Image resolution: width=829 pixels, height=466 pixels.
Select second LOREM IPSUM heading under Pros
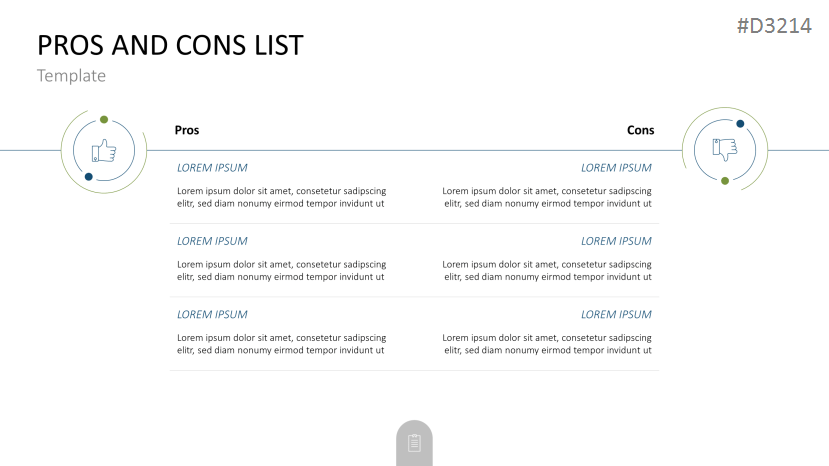point(212,241)
